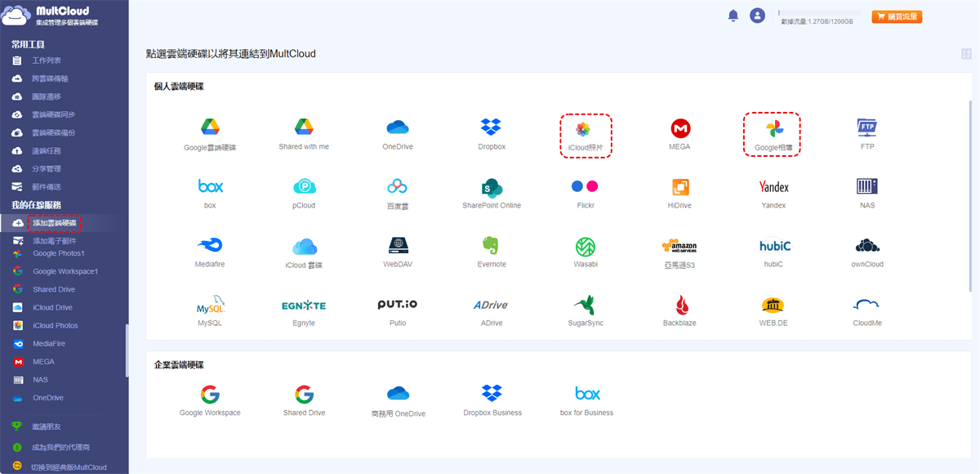The width and height of the screenshot is (980, 474).
Task: Choose Mediafire cloud
Action: coord(210,245)
